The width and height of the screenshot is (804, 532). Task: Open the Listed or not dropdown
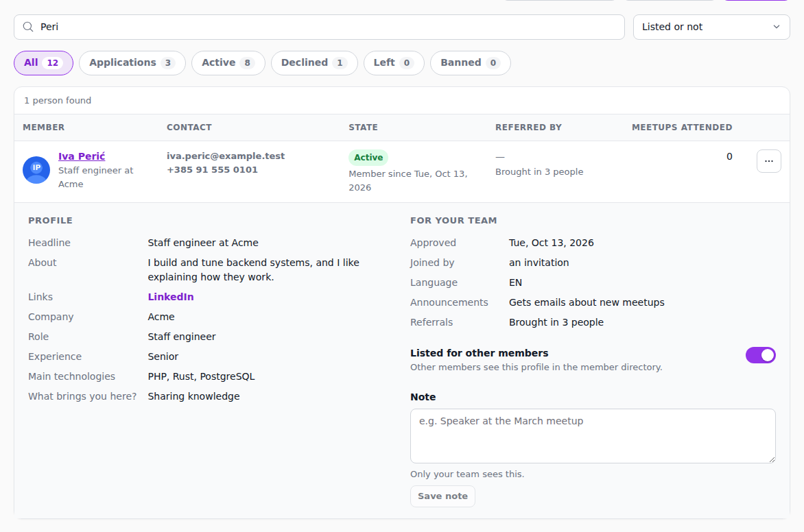[711, 27]
